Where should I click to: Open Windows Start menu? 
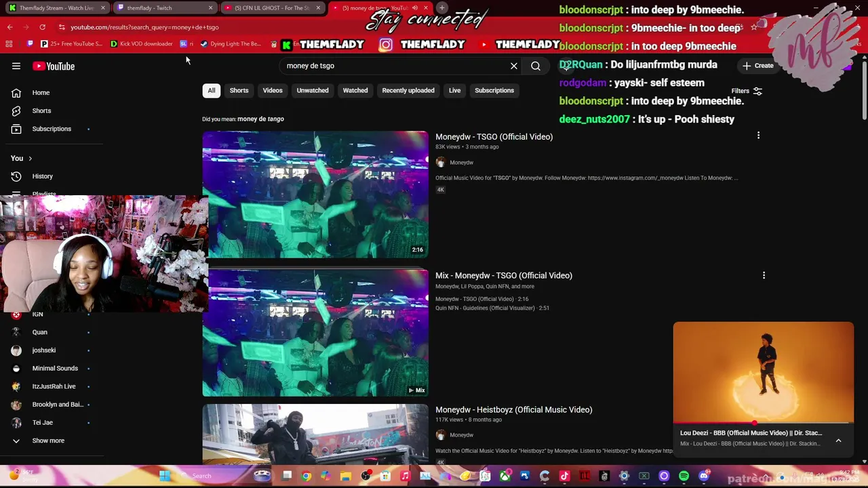(165, 476)
